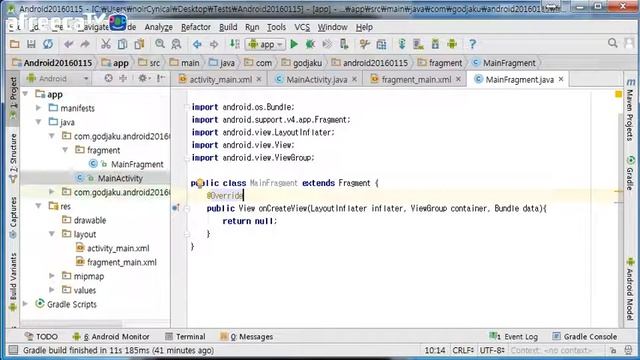
Task: Open the Event Log
Action: (x=513, y=337)
